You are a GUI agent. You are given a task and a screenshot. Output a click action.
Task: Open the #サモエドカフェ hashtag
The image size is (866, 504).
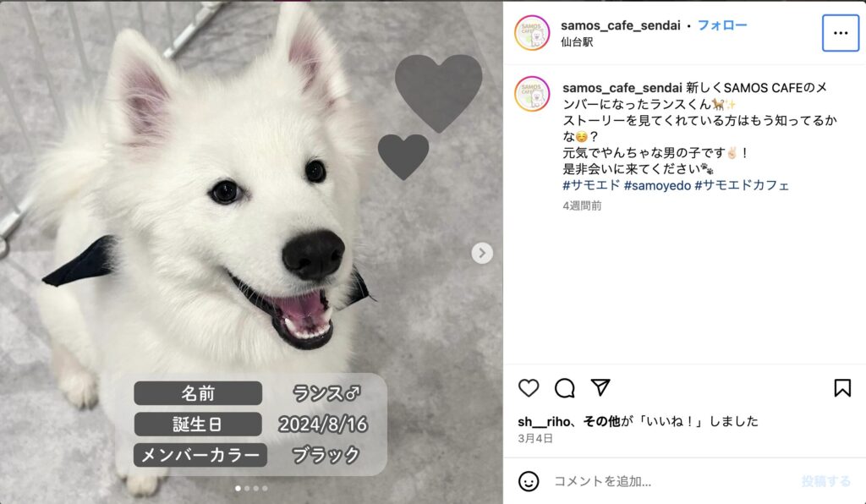[742, 185]
